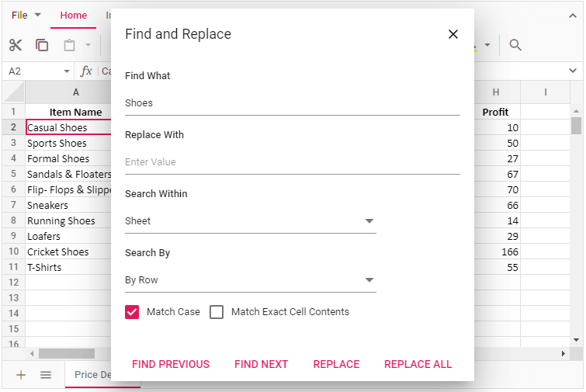Click the Cut scissors icon
The height and width of the screenshot is (392, 586).
coord(16,45)
